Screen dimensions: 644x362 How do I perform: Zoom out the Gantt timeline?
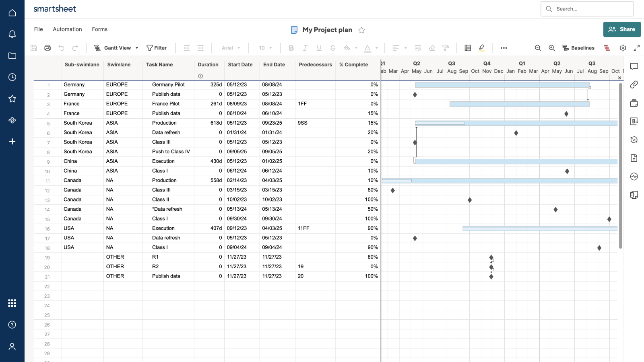coord(538,48)
